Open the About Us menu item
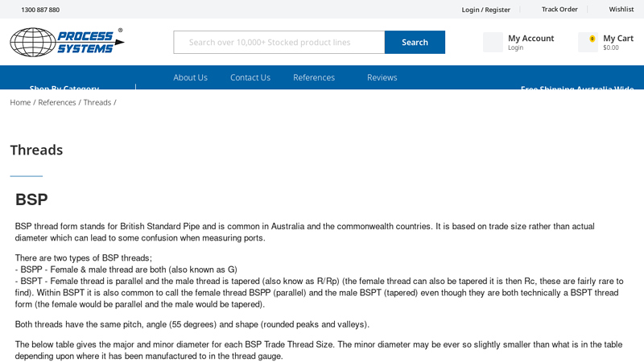 coord(190,77)
